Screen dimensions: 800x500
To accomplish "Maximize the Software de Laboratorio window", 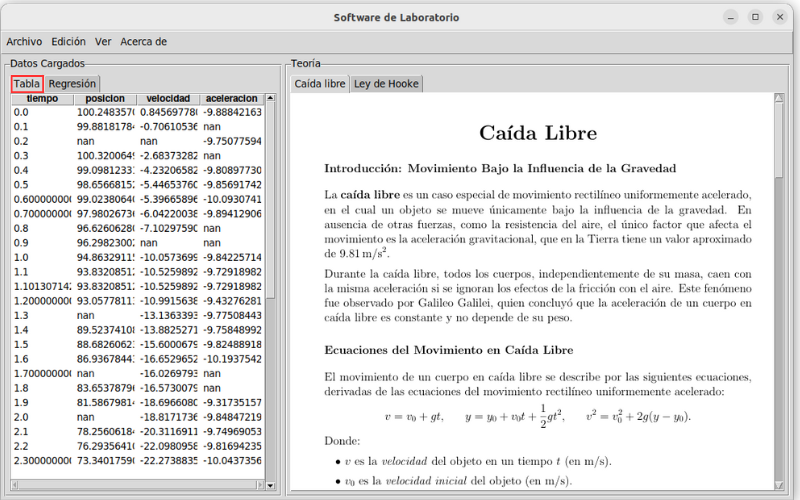I will click(x=755, y=17).
